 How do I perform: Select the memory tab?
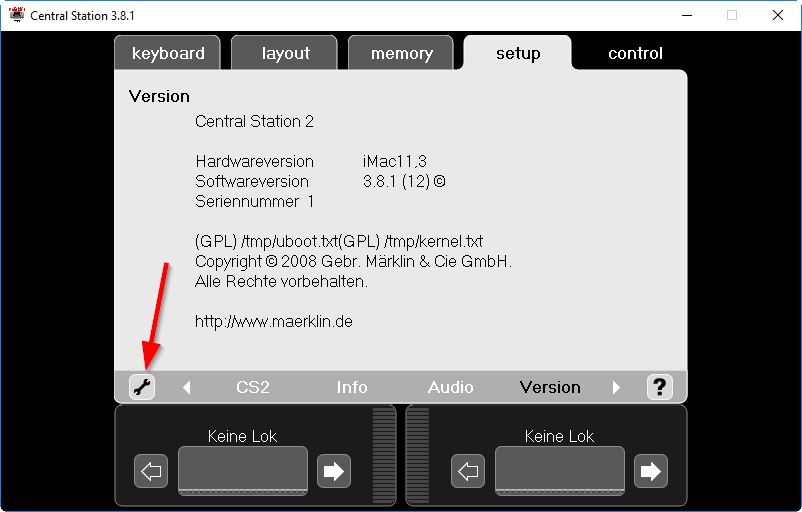[x=402, y=53]
